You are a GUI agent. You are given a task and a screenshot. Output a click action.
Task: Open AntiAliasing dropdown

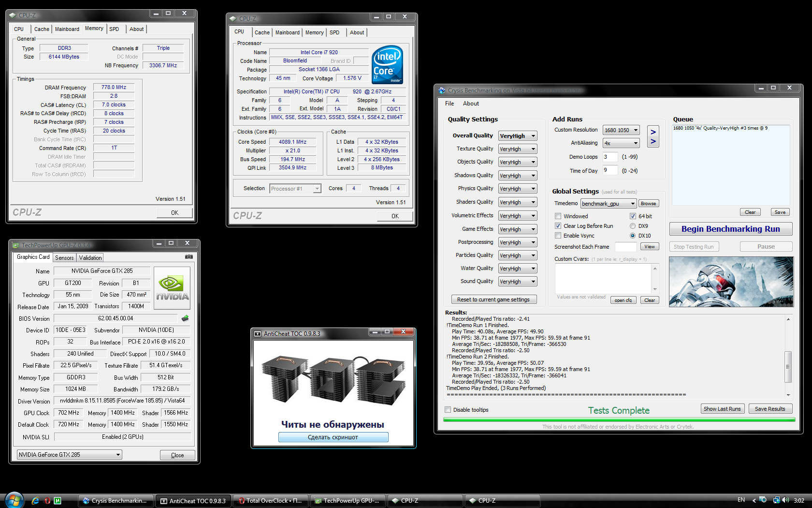[x=621, y=143]
